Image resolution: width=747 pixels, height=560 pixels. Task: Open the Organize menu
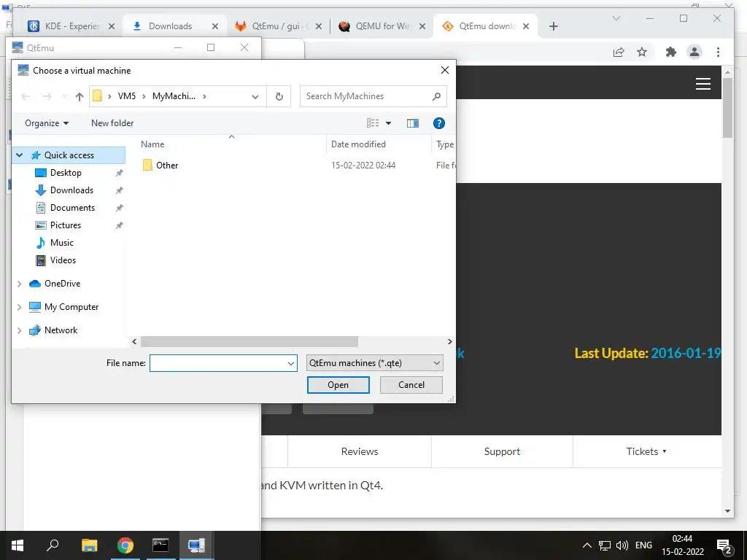[x=47, y=123]
